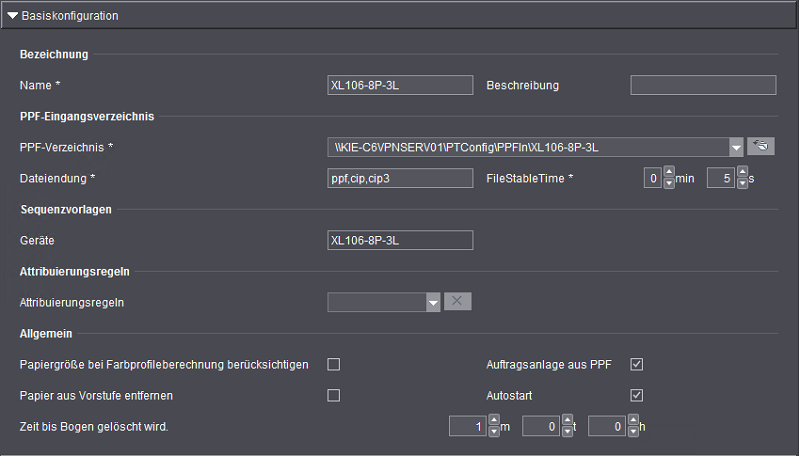
Task: Increase sheet deletion days value
Action: pyautogui.click(x=567, y=421)
